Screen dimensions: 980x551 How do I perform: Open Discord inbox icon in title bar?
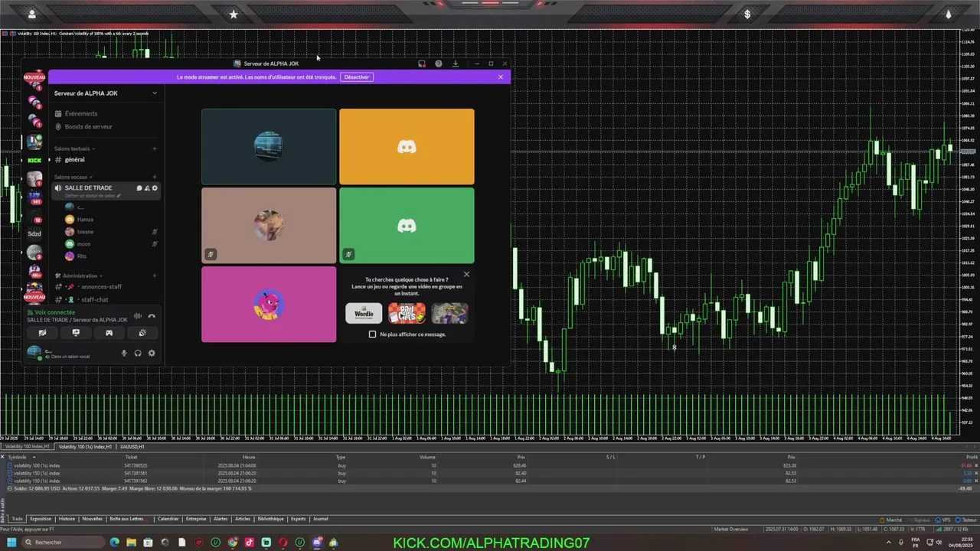pos(422,64)
